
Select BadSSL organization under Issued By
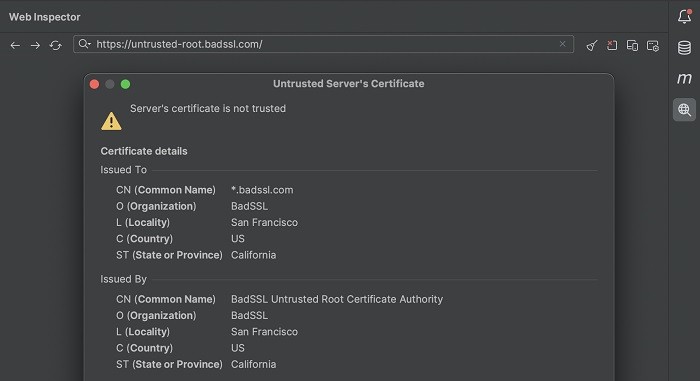pyautogui.click(x=249, y=315)
